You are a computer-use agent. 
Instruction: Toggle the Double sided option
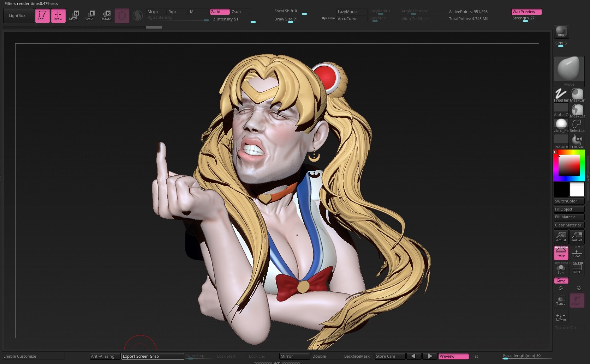(x=326, y=356)
